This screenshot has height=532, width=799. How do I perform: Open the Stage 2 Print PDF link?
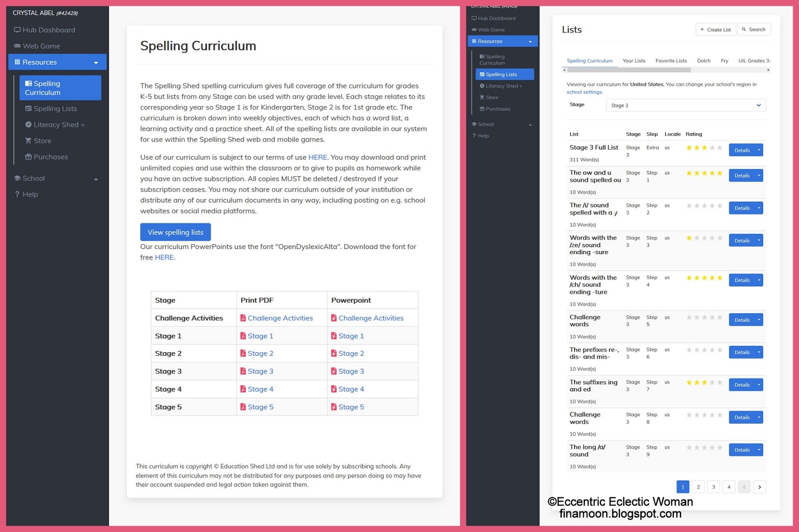click(260, 353)
